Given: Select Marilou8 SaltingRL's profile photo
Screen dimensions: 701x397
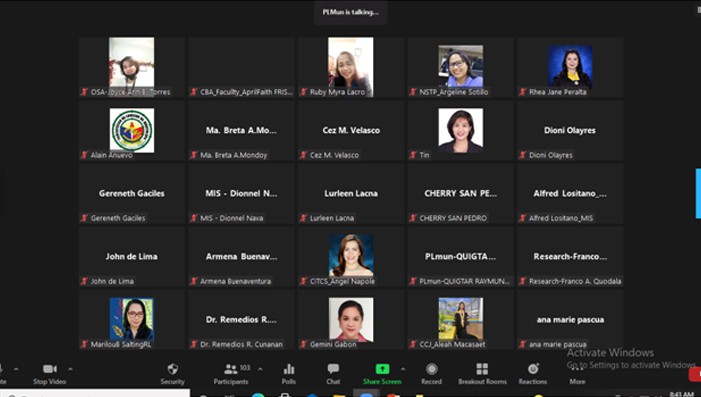Looking at the screenshot, I should tap(132, 319).
